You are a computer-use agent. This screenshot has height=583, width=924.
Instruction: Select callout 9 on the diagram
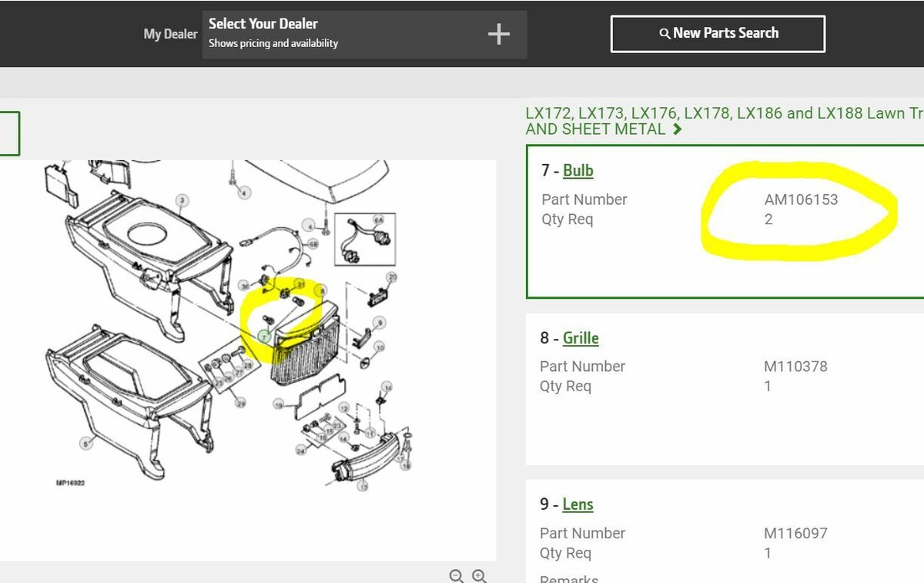[x=380, y=323]
